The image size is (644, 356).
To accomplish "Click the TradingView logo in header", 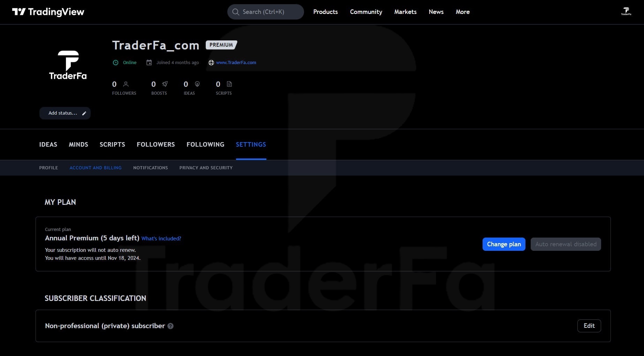I will 48,12.
